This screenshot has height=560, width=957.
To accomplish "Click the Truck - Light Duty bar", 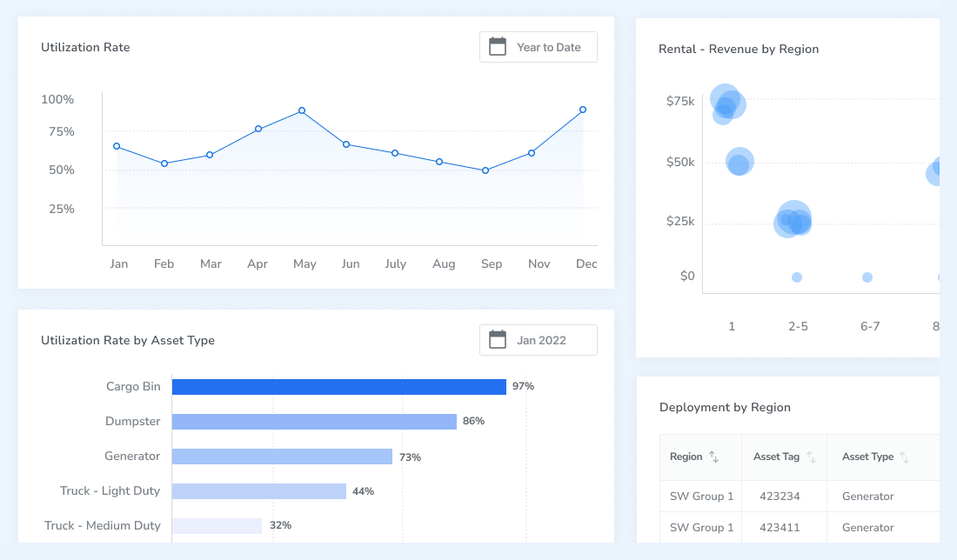I will 258,491.
